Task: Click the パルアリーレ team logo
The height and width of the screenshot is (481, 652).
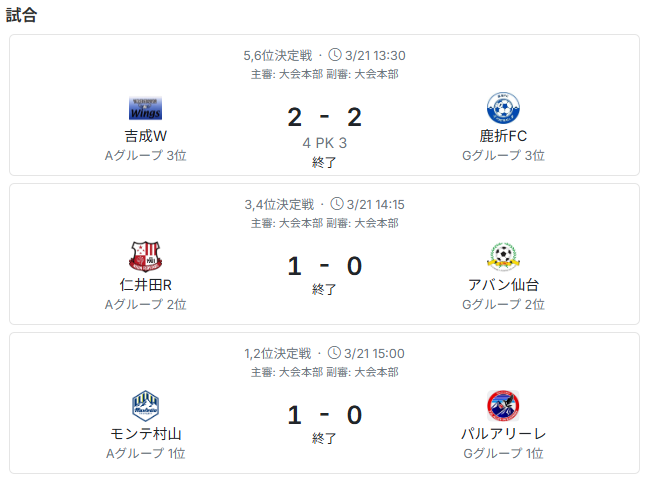Action: pos(503,405)
